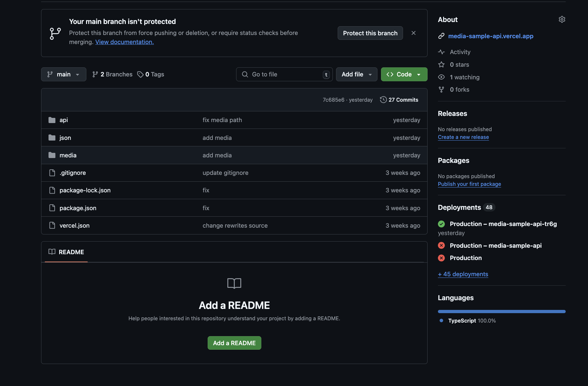Click the api folder icon
588x386 pixels.
point(52,120)
